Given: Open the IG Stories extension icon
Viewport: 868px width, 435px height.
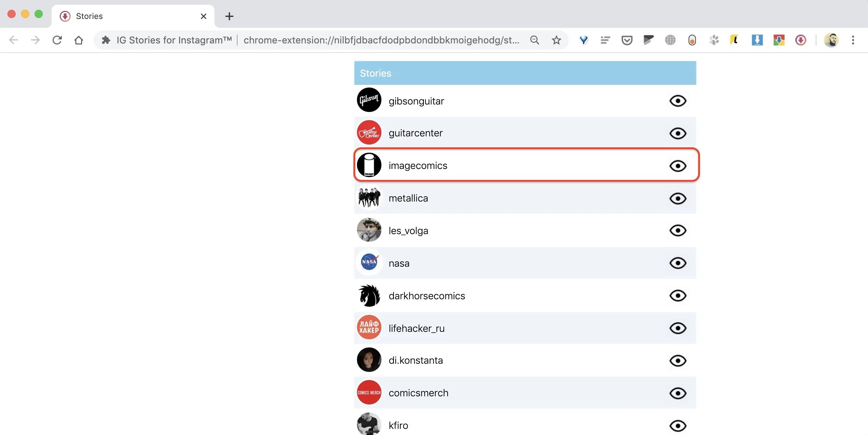Looking at the screenshot, I should coord(800,40).
